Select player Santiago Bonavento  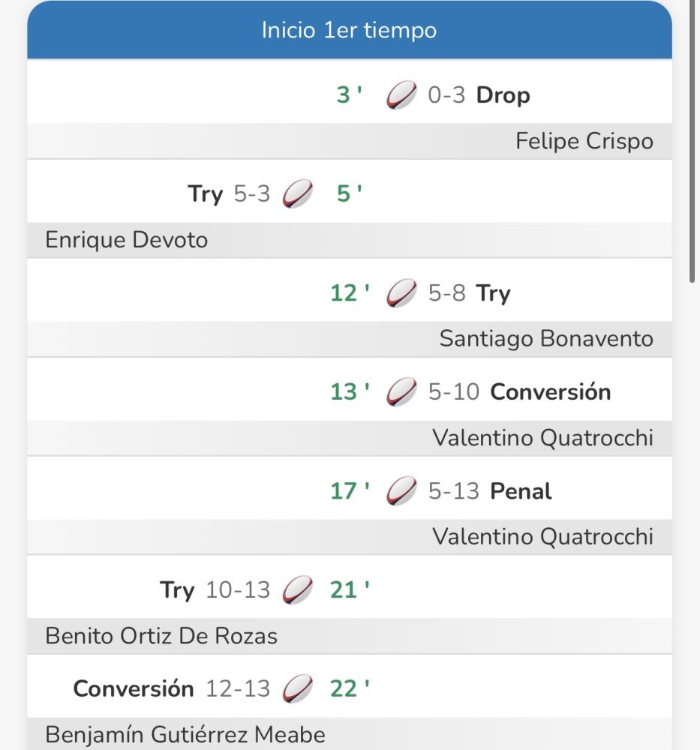click(x=546, y=339)
